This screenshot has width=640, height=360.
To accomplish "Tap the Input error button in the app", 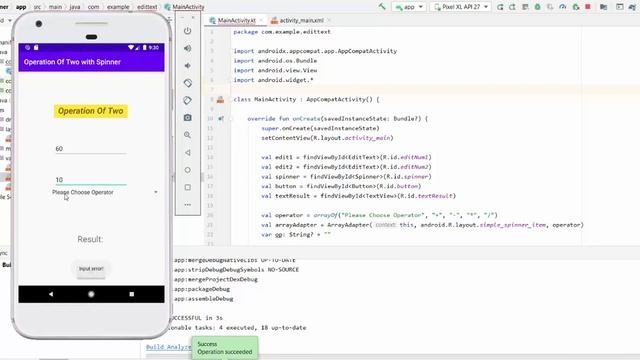I will 91,269.
